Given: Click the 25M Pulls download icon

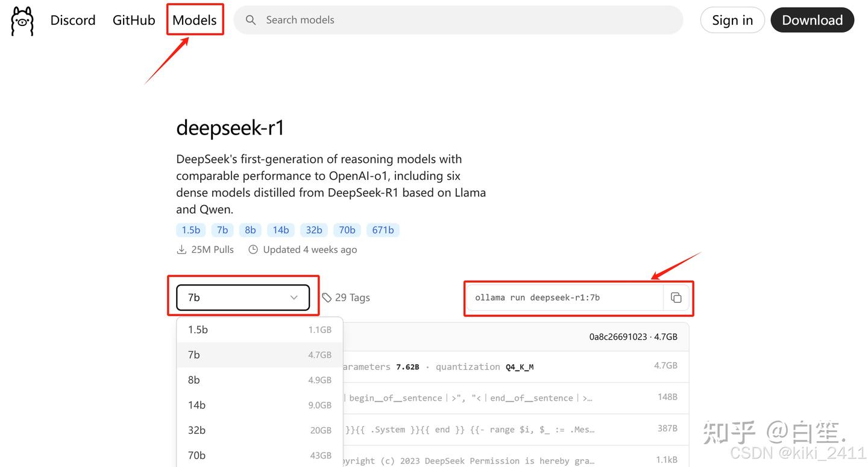Looking at the screenshot, I should (182, 249).
